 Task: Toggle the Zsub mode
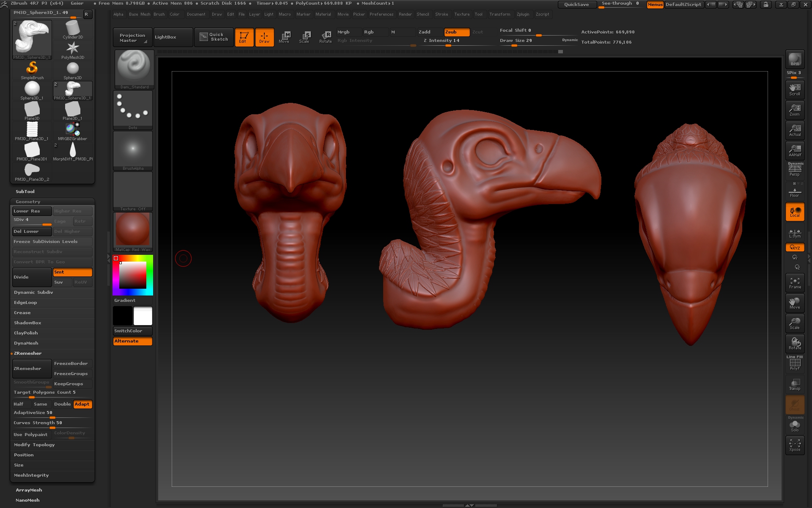tap(456, 32)
